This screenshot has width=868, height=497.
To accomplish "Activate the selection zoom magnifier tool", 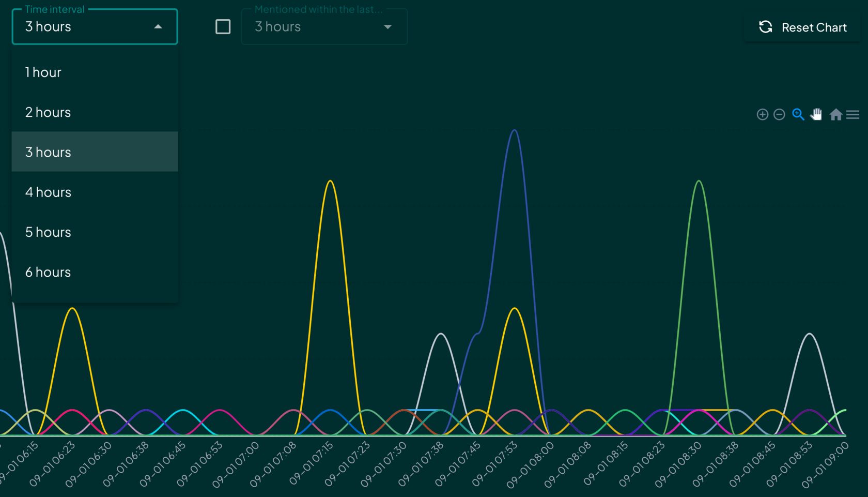I will click(x=798, y=114).
